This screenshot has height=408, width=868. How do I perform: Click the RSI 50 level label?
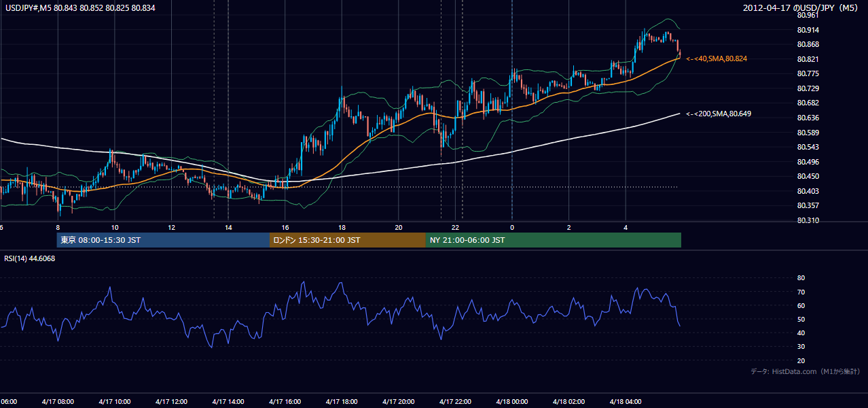tap(801, 319)
